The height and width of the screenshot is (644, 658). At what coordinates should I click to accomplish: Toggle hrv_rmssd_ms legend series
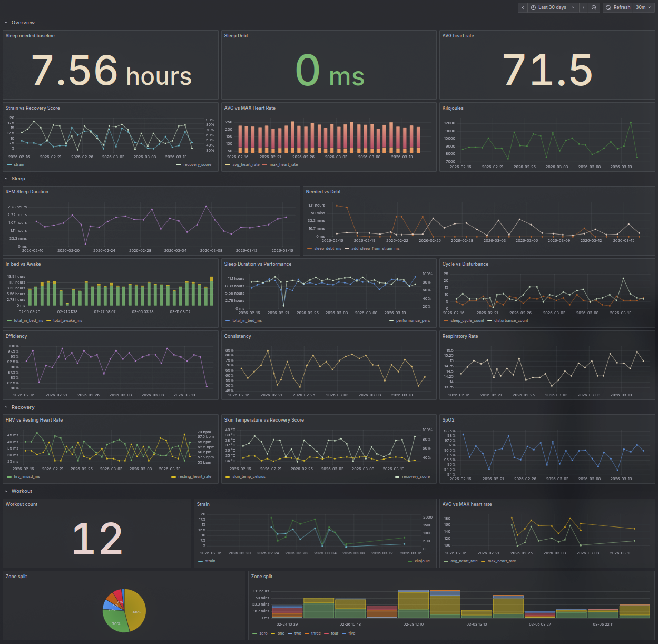[24, 477]
